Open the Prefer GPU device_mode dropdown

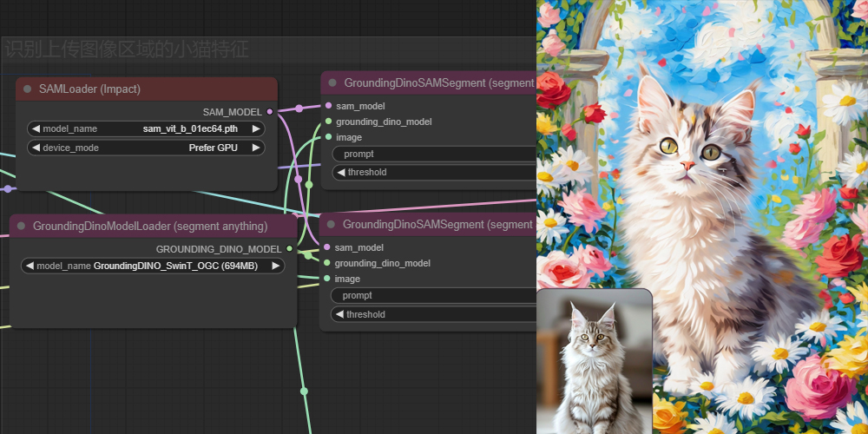click(x=146, y=148)
